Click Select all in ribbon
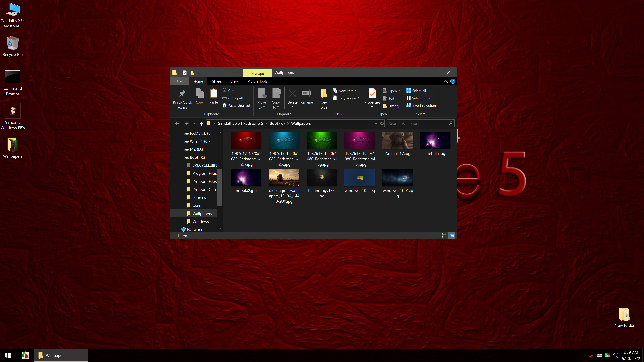The width and height of the screenshot is (644, 362). click(416, 91)
